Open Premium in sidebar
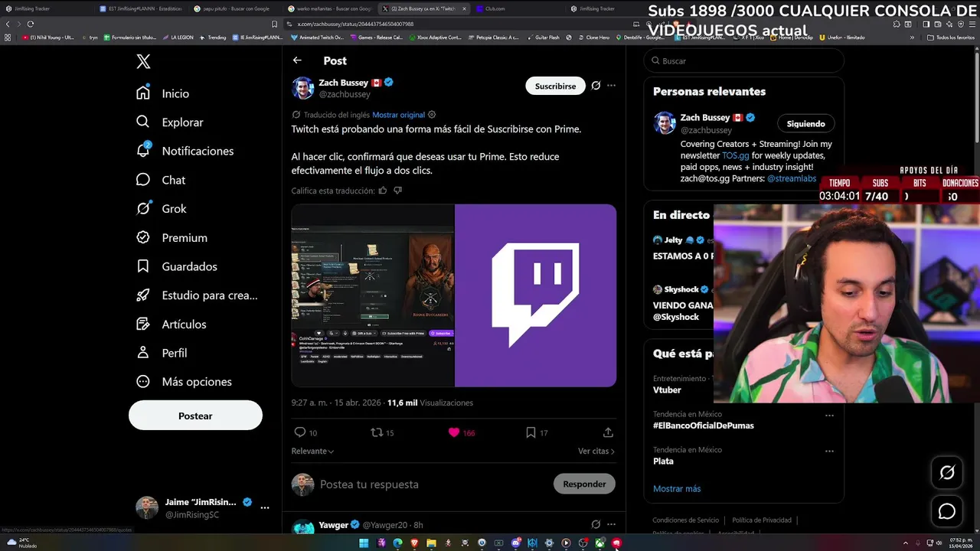 coord(171,238)
